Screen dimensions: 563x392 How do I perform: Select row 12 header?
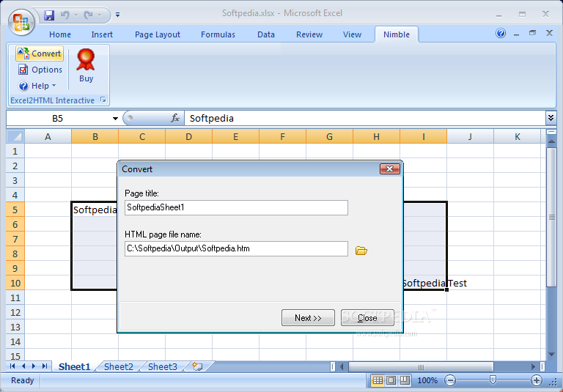tap(15, 312)
